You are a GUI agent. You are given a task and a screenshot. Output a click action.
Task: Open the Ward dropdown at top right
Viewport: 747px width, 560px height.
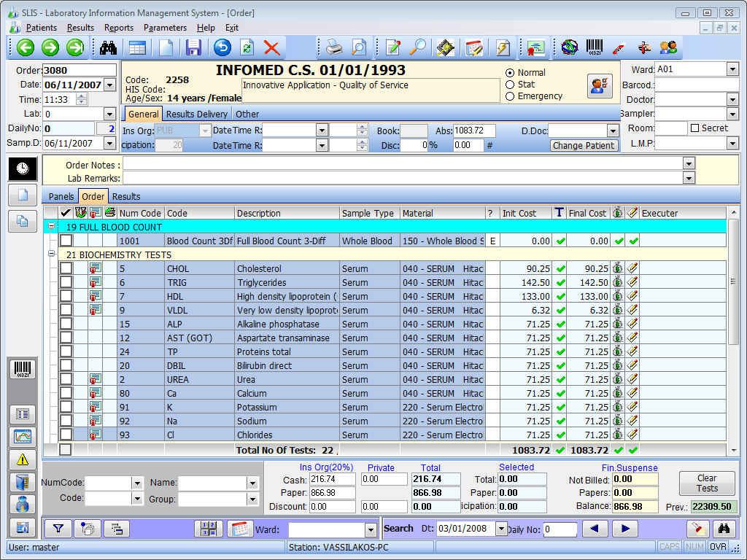(732, 69)
